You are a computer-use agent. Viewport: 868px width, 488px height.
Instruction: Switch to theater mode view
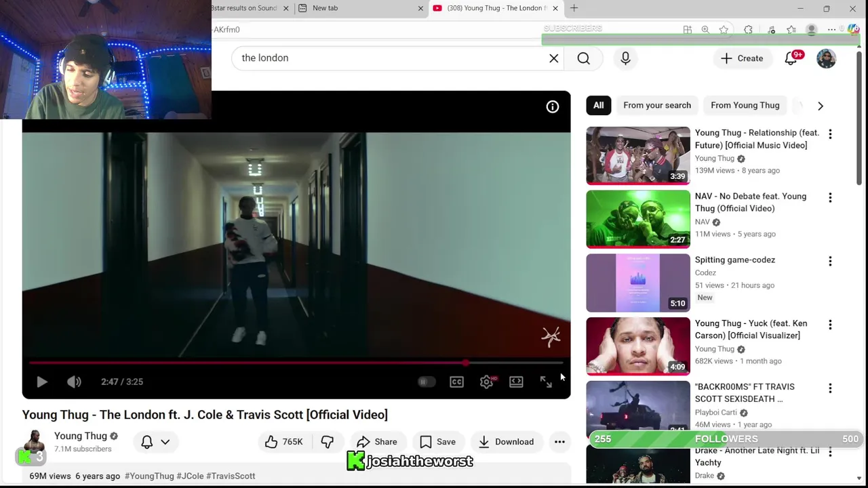tap(516, 382)
